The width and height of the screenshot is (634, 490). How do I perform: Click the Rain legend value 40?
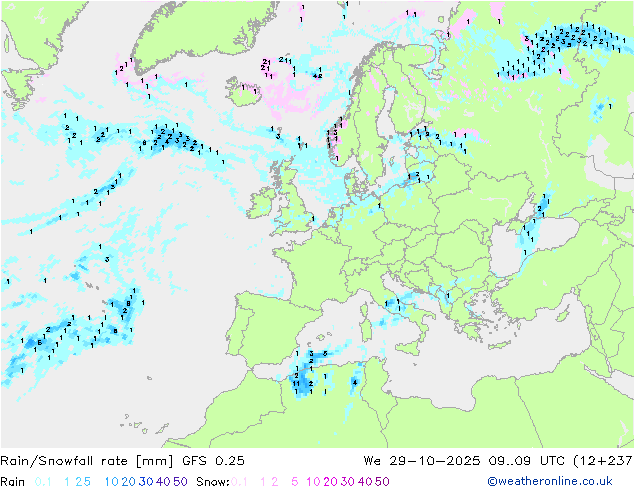coord(163,482)
